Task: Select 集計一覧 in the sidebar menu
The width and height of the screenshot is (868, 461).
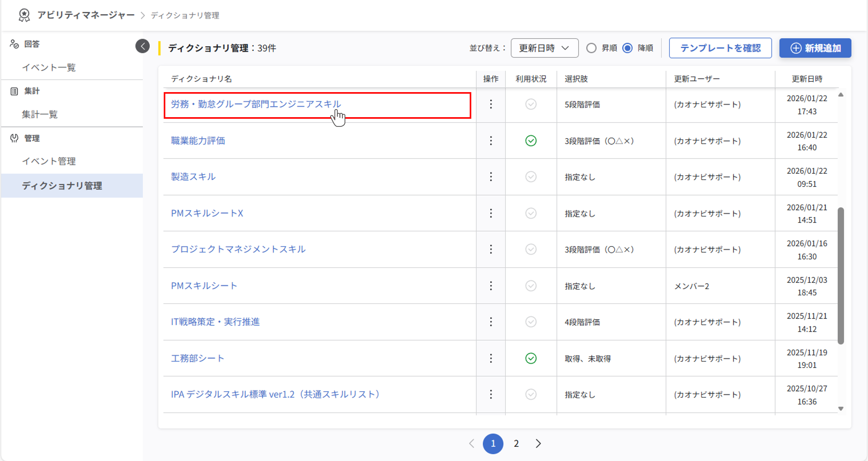Action: [40, 114]
